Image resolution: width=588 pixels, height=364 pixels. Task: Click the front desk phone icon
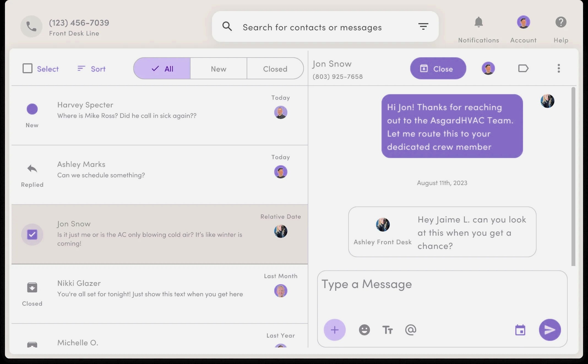[31, 26]
